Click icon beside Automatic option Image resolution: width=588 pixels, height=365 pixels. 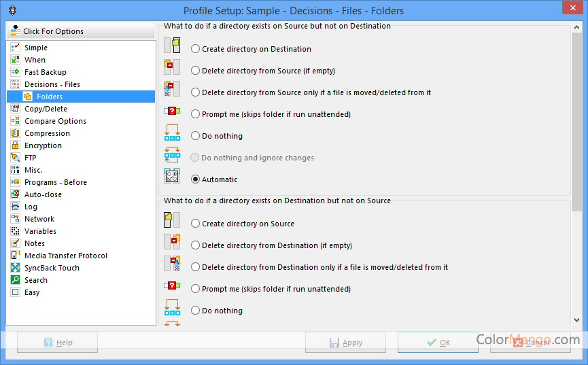(x=172, y=176)
